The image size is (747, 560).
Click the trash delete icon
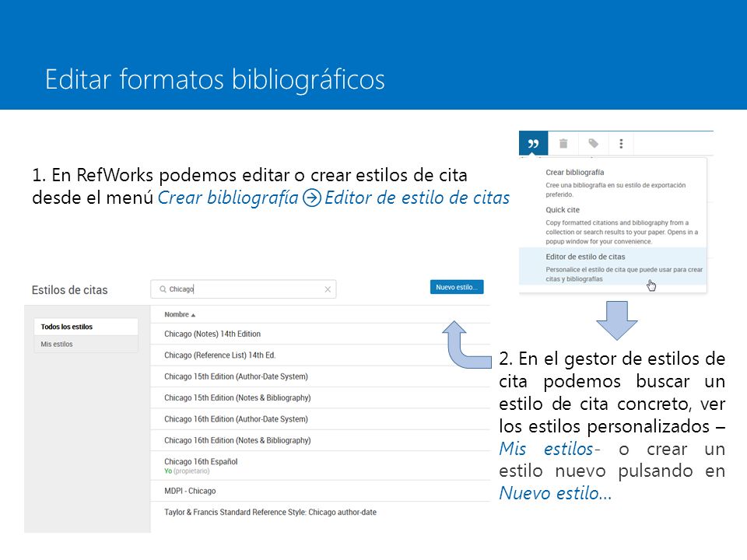click(563, 143)
